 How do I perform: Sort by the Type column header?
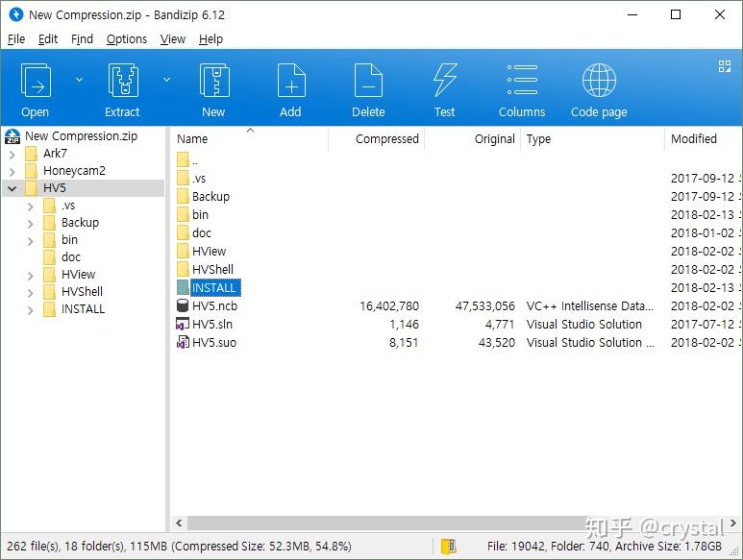[593, 138]
